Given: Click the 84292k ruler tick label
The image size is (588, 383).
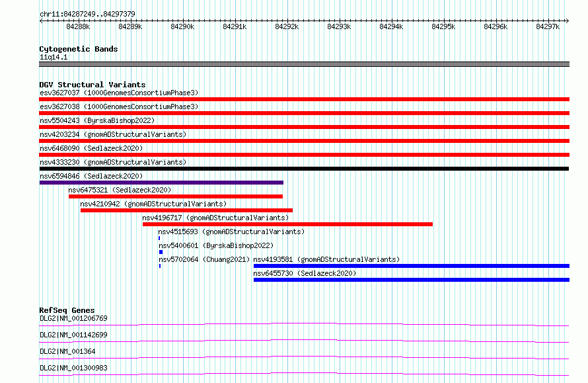Looking at the screenshot, I should pos(287,26).
